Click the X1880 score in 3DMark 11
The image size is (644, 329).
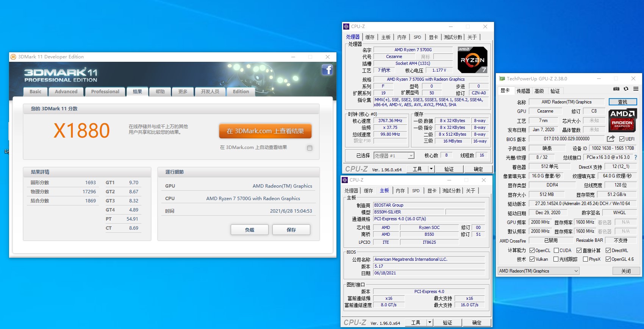click(x=81, y=131)
